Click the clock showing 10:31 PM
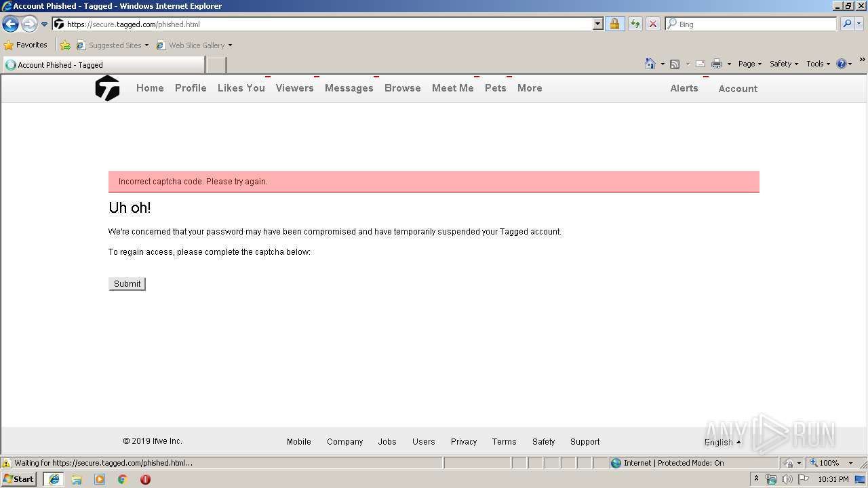 click(833, 479)
